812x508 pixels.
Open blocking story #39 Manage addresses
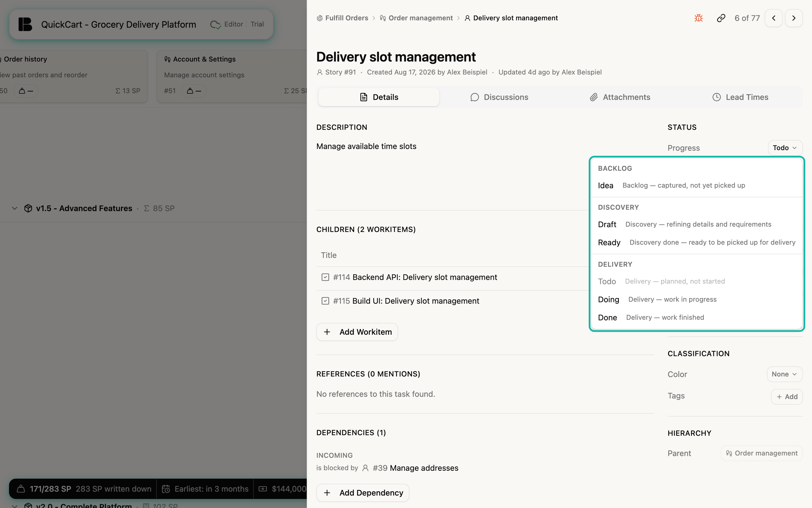pyautogui.click(x=415, y=468)
